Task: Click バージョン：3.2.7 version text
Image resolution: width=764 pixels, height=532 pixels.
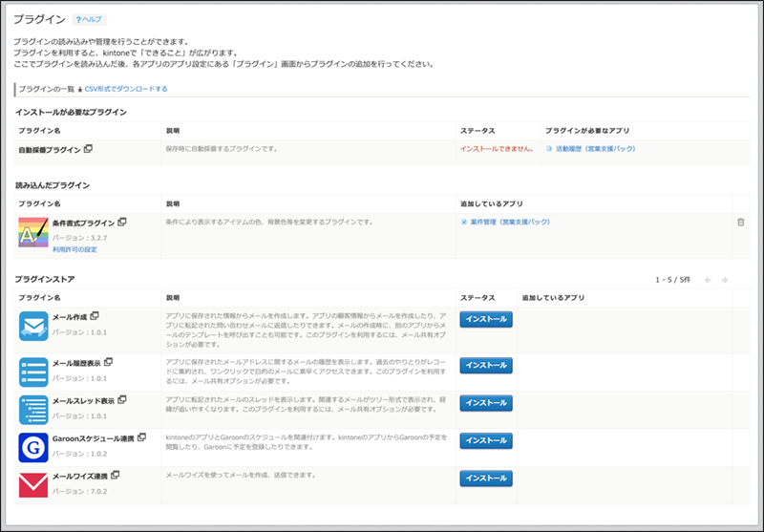Action: click(80, 238)
